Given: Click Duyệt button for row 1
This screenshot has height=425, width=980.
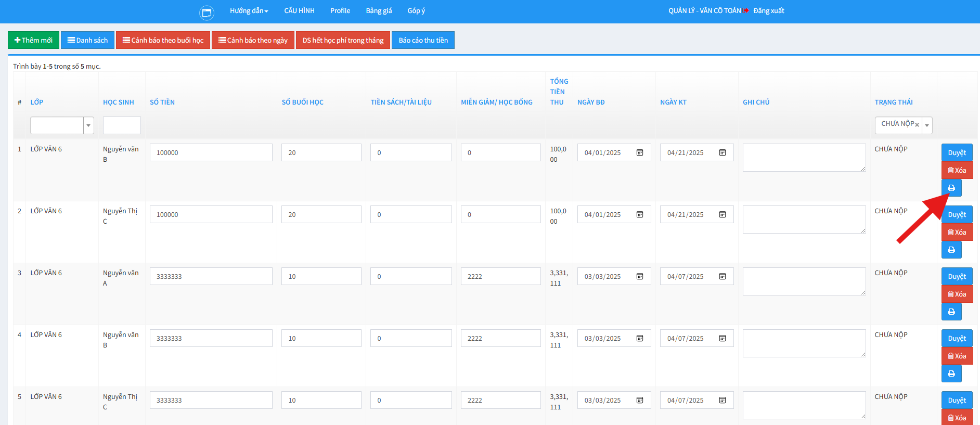Looking at the screenshot, I should pos(957,152).
